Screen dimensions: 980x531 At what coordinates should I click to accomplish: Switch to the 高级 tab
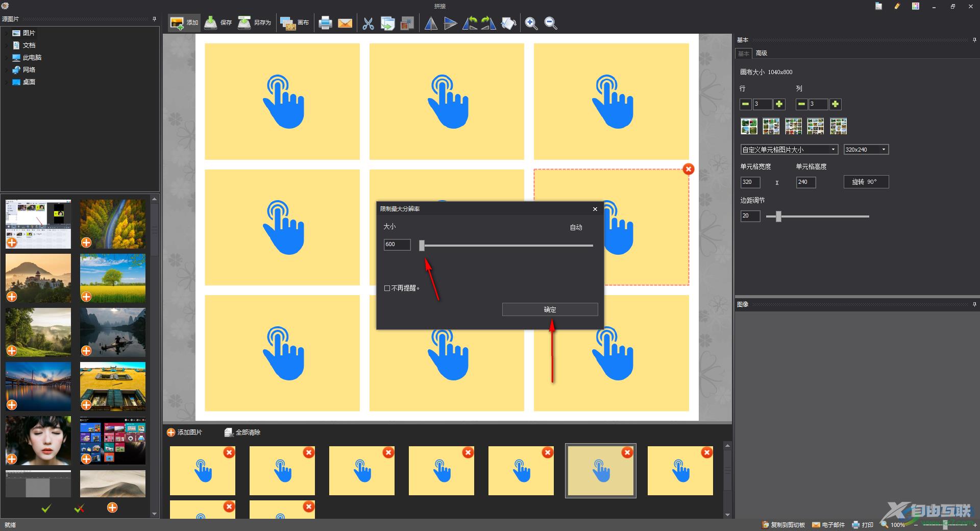point(762,53)
